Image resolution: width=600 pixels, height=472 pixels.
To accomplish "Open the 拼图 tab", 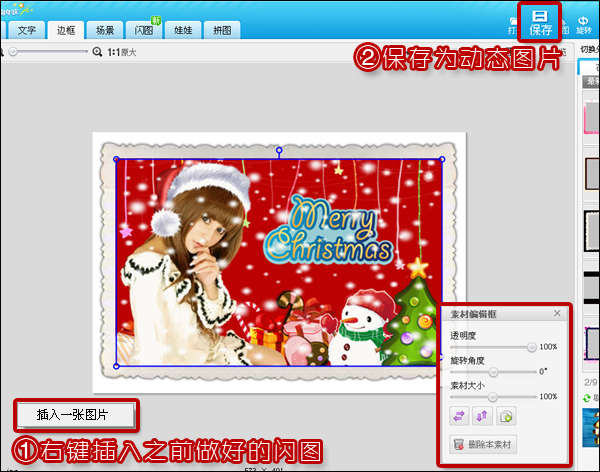I will (222, 30).
